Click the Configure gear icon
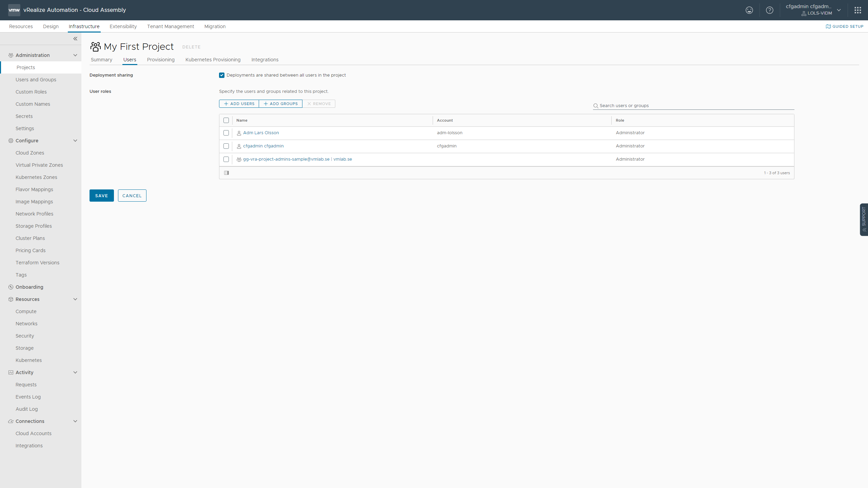Screen dimensions: 868x488 click(x=11, y=141)
